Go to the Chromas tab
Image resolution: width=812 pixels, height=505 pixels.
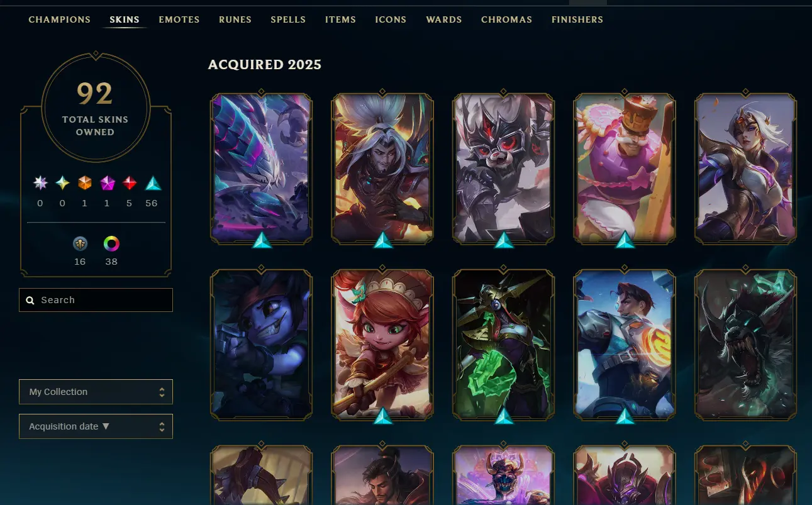[x=506, y=19]
